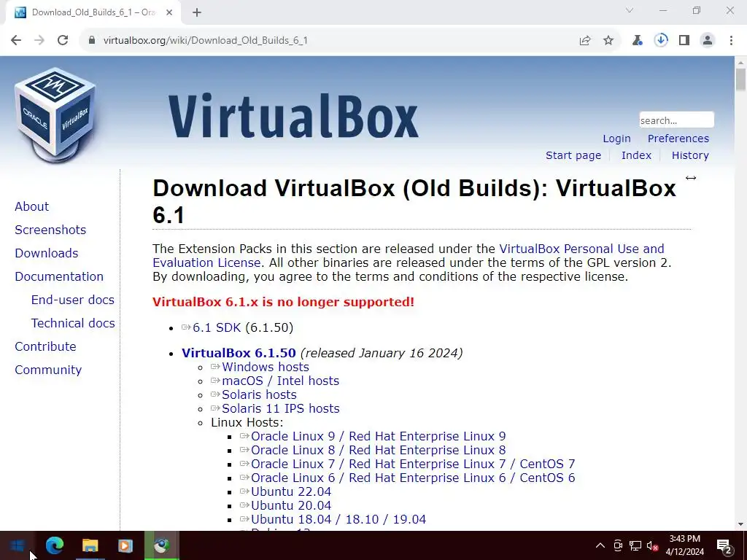Open Documentation in the sidebar
The image size is (747, 560).
click(x=59, y=276)
